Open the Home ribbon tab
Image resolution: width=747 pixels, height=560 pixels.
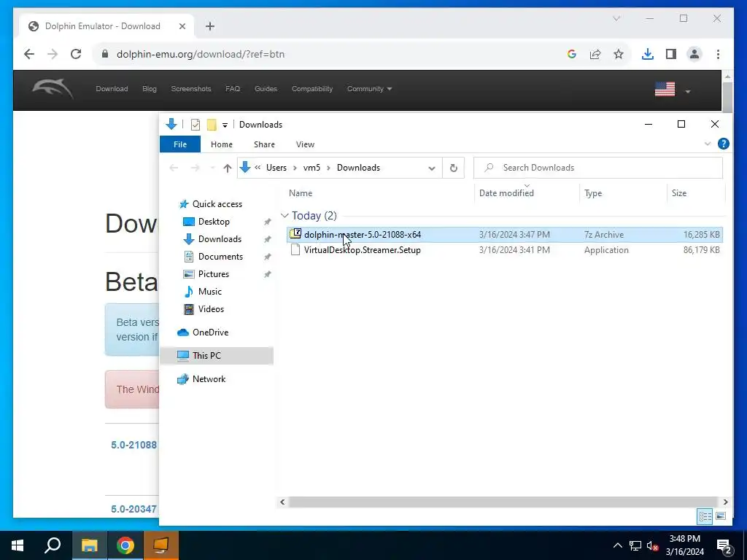(x=222, y=144)
